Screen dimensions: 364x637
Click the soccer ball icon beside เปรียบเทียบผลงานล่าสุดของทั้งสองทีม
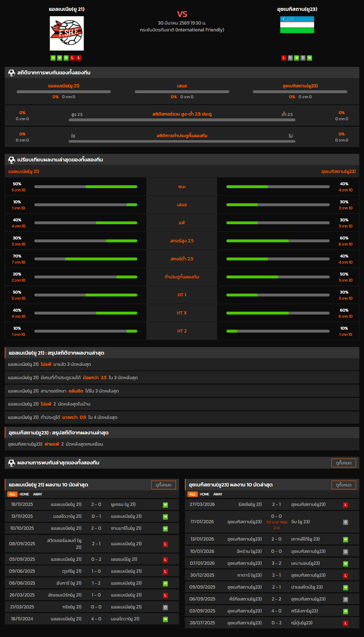11,160
